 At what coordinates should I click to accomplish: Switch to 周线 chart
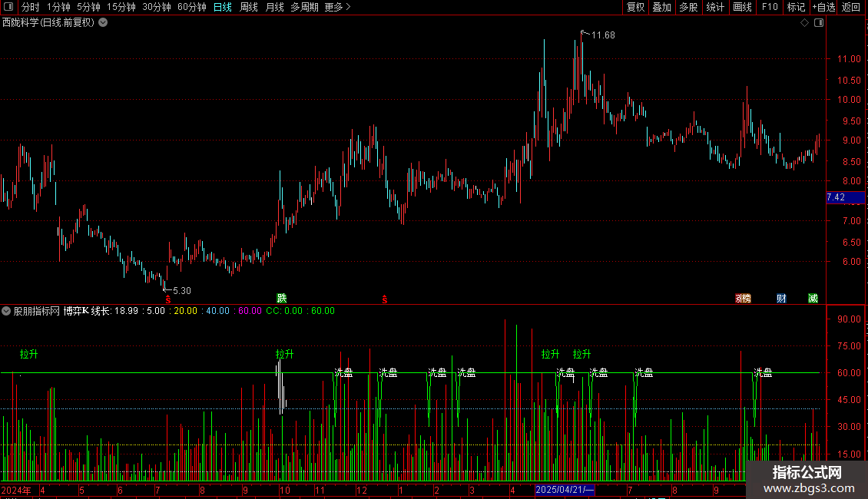click(x=249, y=7)
